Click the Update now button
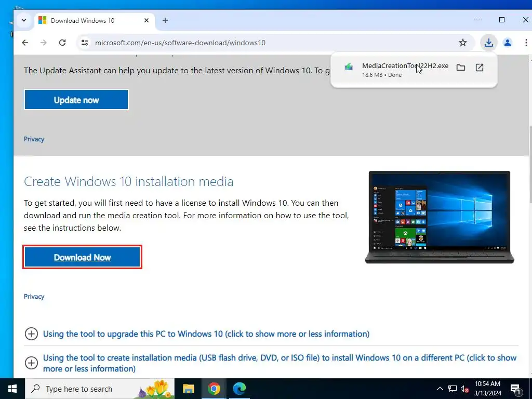This screenshot has height=399, width=532. (76, 100)
